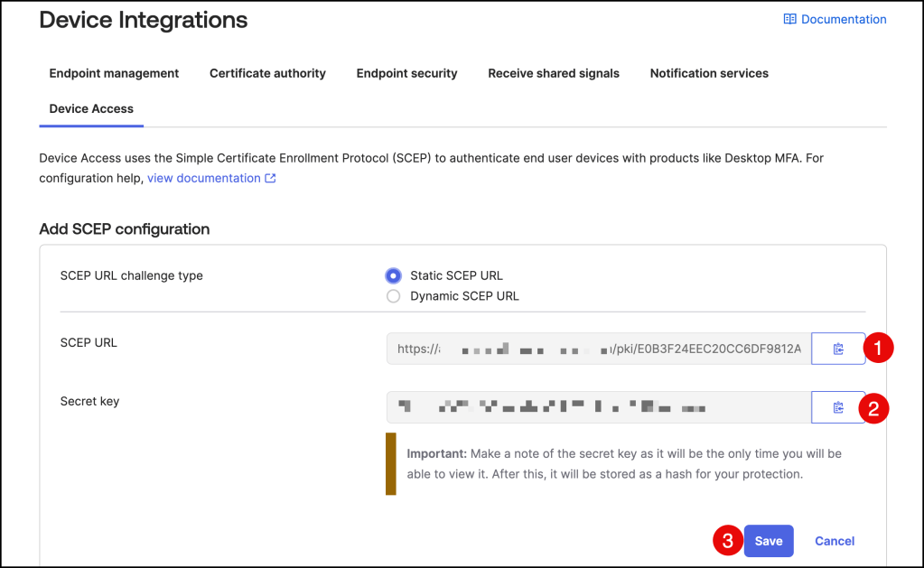Click the book icon beside Documentation
Viewport: 924px width, 568px height.
point(789,19)
